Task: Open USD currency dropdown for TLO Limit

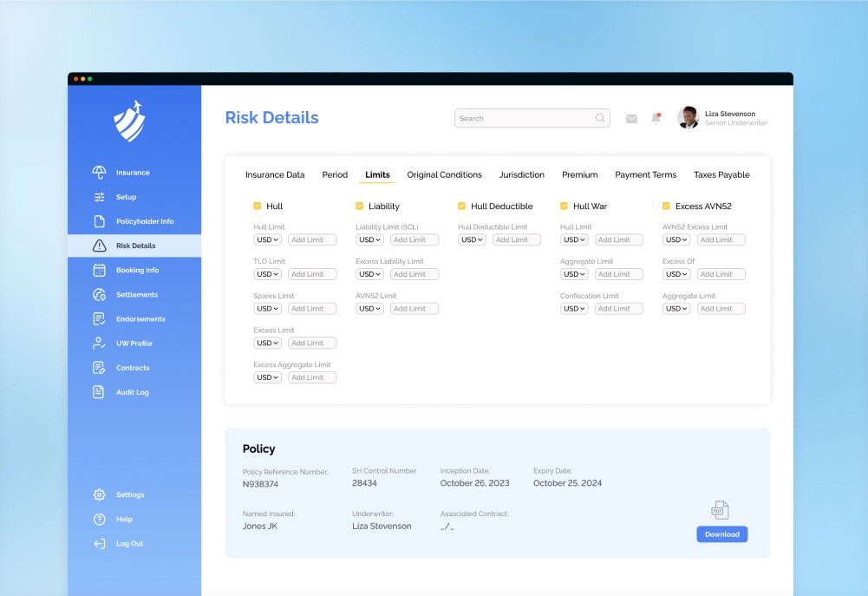Action: [x=267, y=274]
